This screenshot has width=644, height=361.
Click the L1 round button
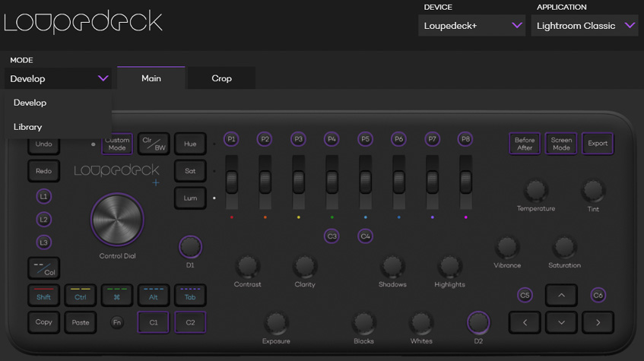43,197
